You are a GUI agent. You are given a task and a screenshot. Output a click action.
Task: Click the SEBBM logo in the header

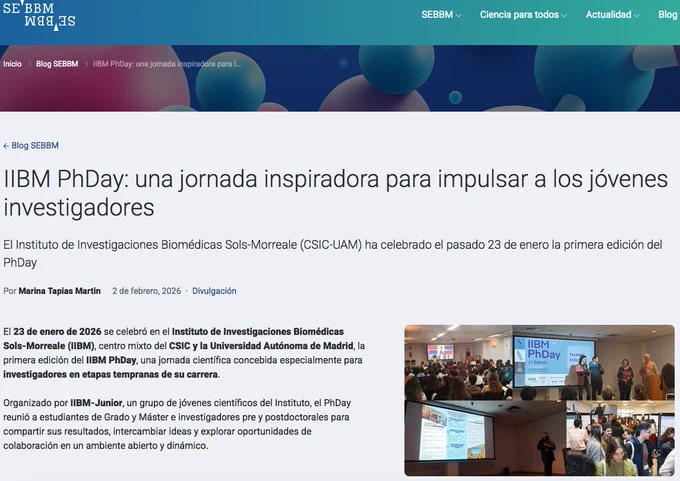coord(39,16)
